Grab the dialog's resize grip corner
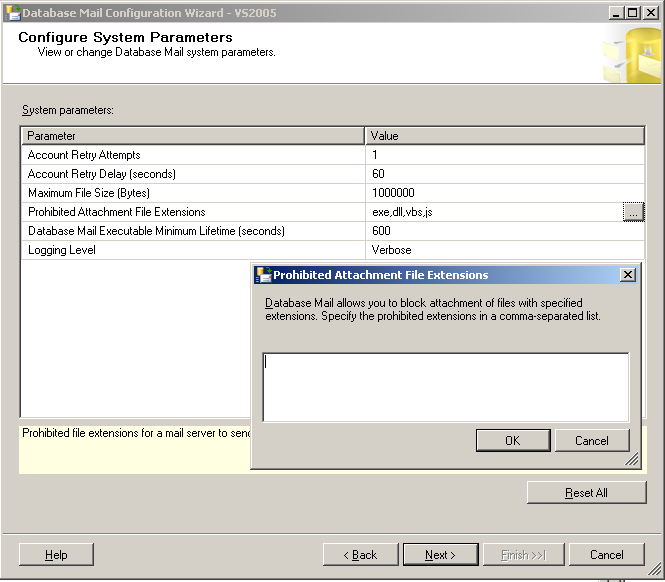The width and height of the screenshot is (665, 582). pyautogui.click(x=632, y=459)
